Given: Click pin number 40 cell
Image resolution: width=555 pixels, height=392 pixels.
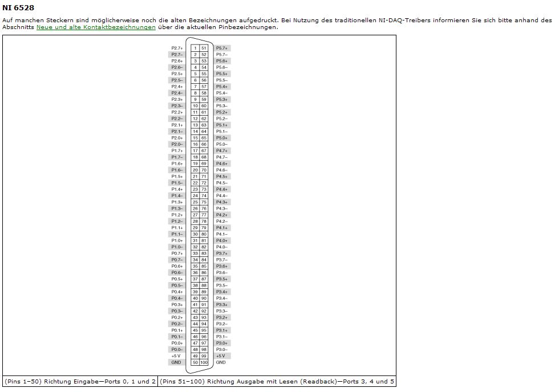Looking at the screenshot, I should click(x=195, y=299).
